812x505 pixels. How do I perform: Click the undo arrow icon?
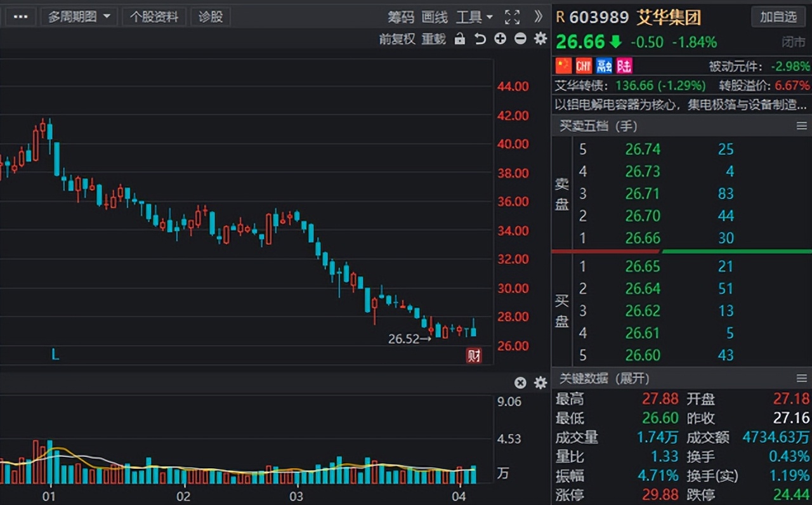(480, 39)
